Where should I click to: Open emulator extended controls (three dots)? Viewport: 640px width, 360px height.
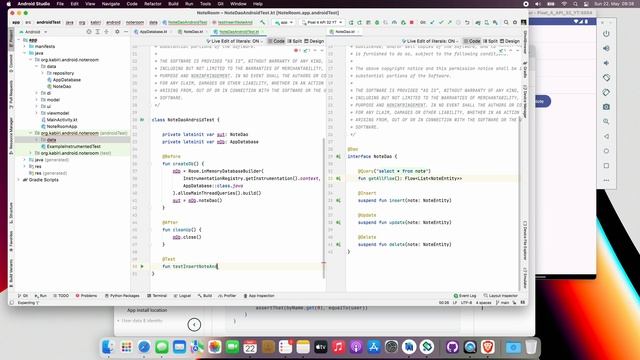[x=606, y=180]
